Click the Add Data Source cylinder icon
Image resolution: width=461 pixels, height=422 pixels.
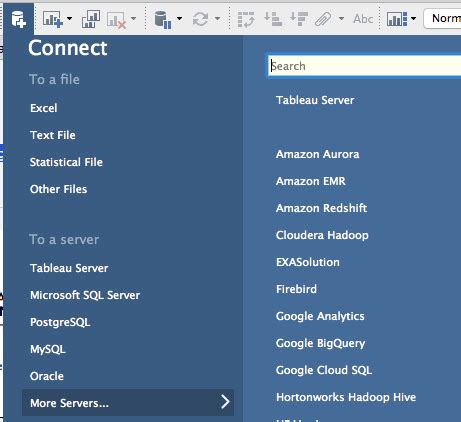[x=18, y=19]
